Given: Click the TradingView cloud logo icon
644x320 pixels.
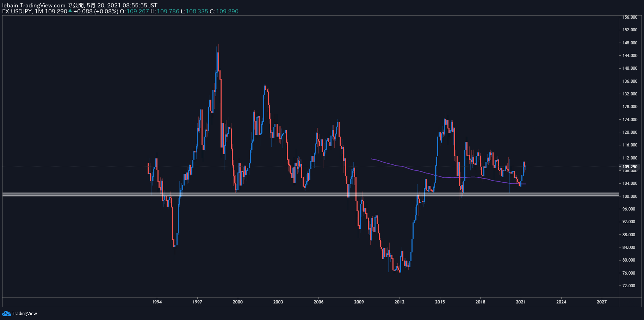Looking at the screenshot, I should point(6,313).
